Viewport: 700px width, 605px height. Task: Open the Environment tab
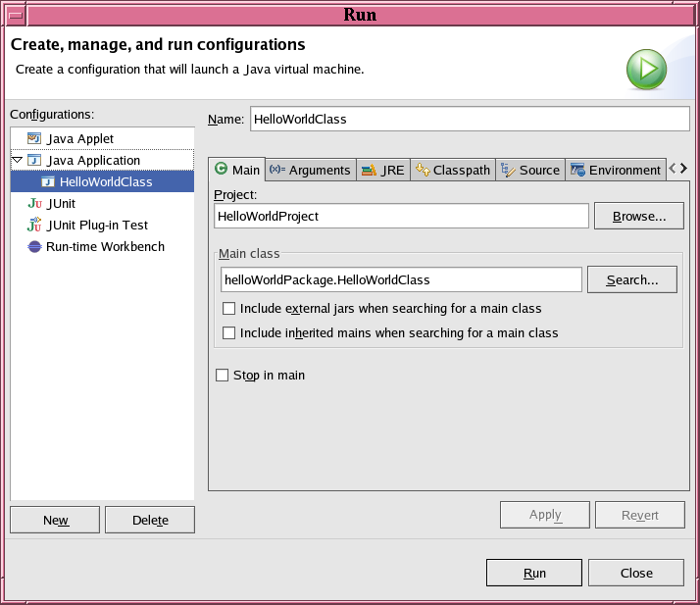click(x=616, y=170)
